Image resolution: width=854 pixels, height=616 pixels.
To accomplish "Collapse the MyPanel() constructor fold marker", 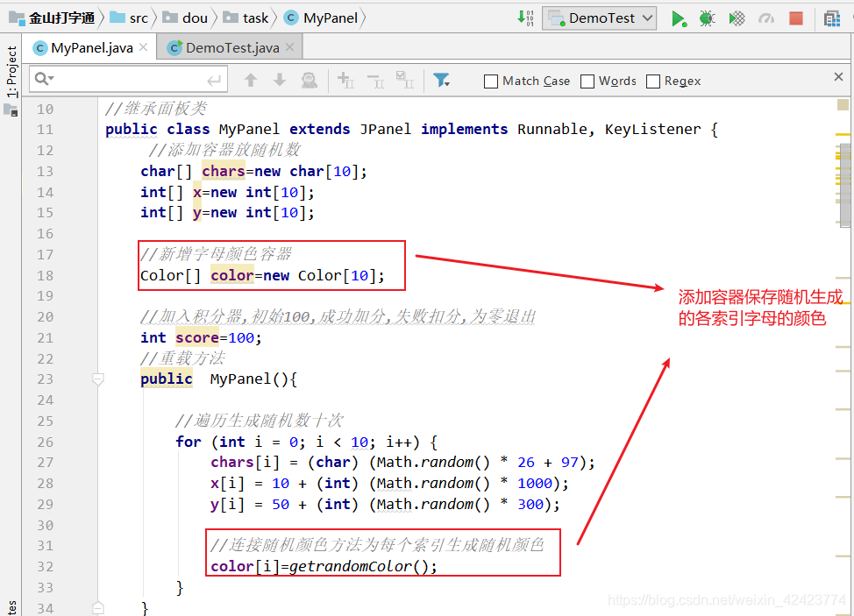I will 98,379.
